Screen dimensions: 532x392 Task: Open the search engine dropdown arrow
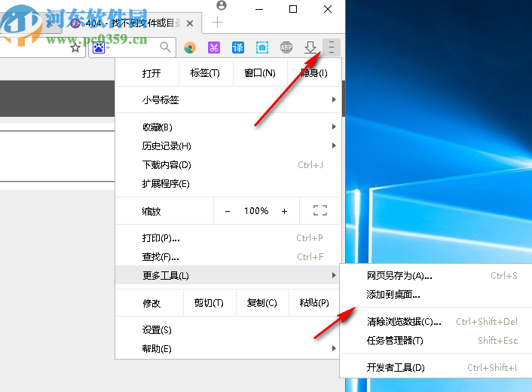coord(109,47)
